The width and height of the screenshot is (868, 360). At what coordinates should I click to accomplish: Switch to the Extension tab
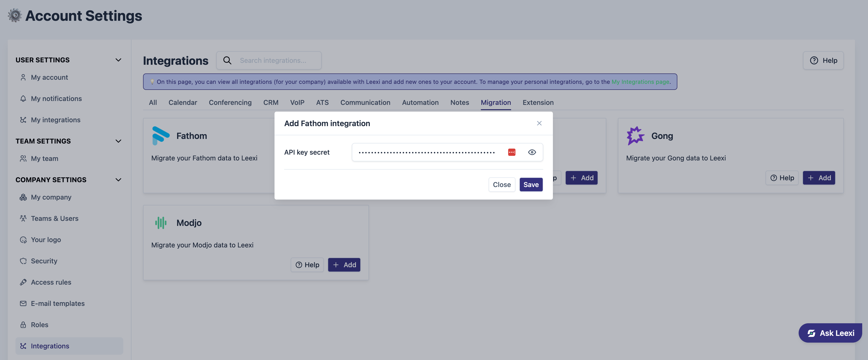click(538, 102)
